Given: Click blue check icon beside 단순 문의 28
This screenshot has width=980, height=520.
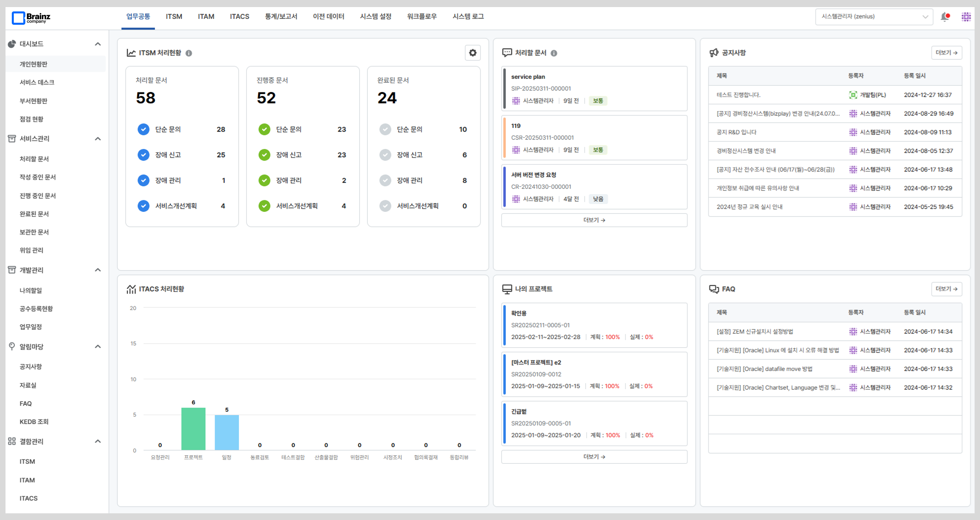Looking at the screenshot, I should 143,129.
